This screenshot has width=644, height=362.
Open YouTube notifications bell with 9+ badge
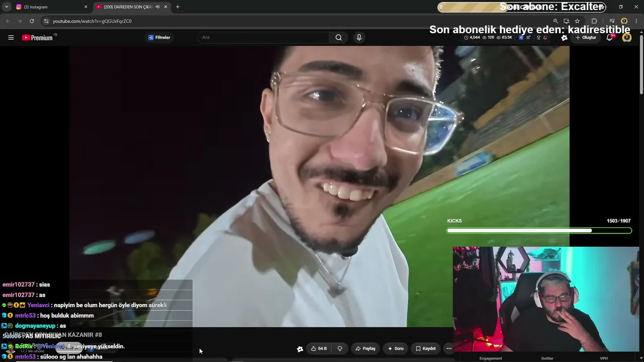(610, 38)
